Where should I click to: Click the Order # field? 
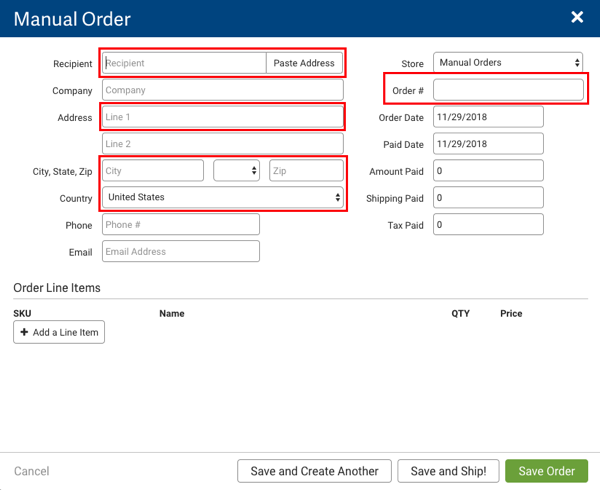tap(508, 90)
